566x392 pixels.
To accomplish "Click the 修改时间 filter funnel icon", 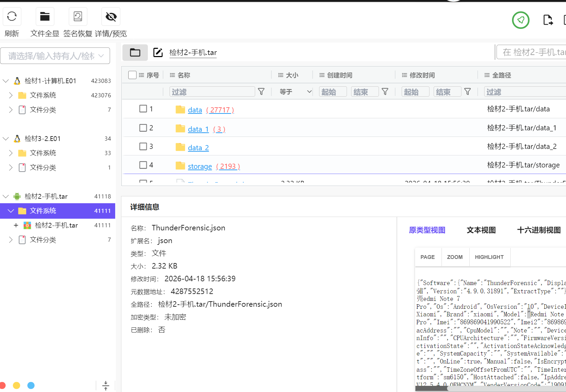I will tap(468, 91).
